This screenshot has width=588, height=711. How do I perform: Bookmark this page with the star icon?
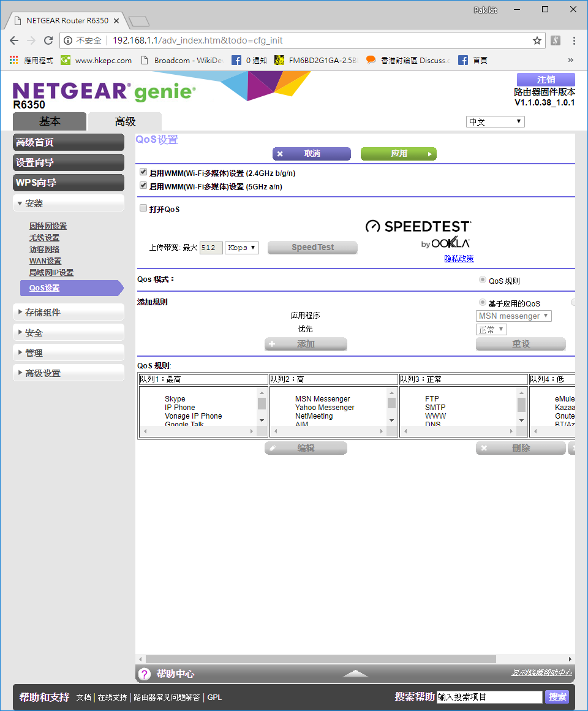coord(537,41)
